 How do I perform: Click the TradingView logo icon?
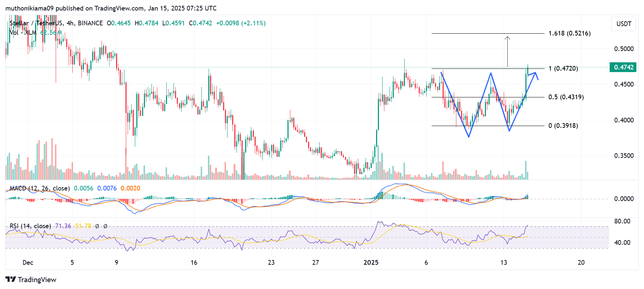(x=10, y=280)
